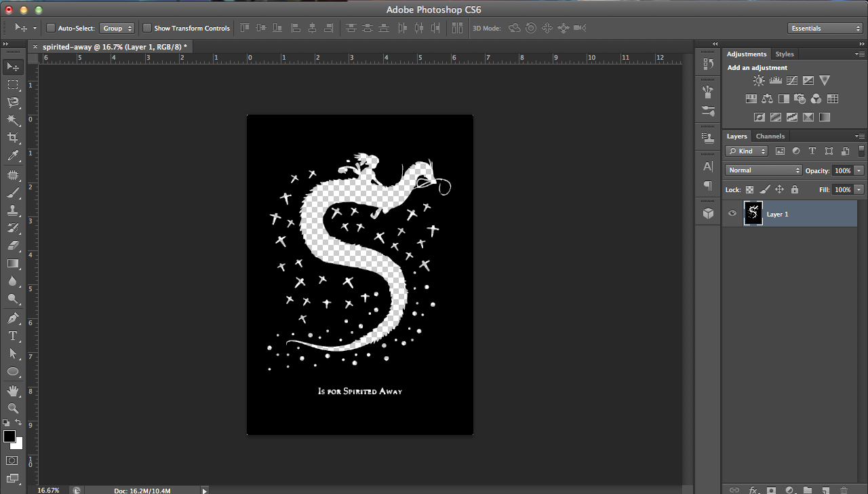This screenshot has height=494, width=868.
Task: Enable Show Transform Controls checkbox
Action: click(146, 28)
